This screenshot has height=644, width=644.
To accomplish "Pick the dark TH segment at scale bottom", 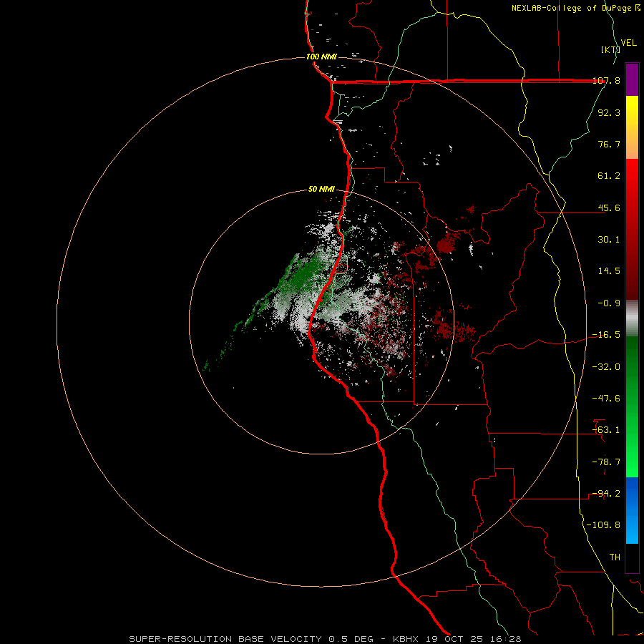I will click(x=632, y=558).
